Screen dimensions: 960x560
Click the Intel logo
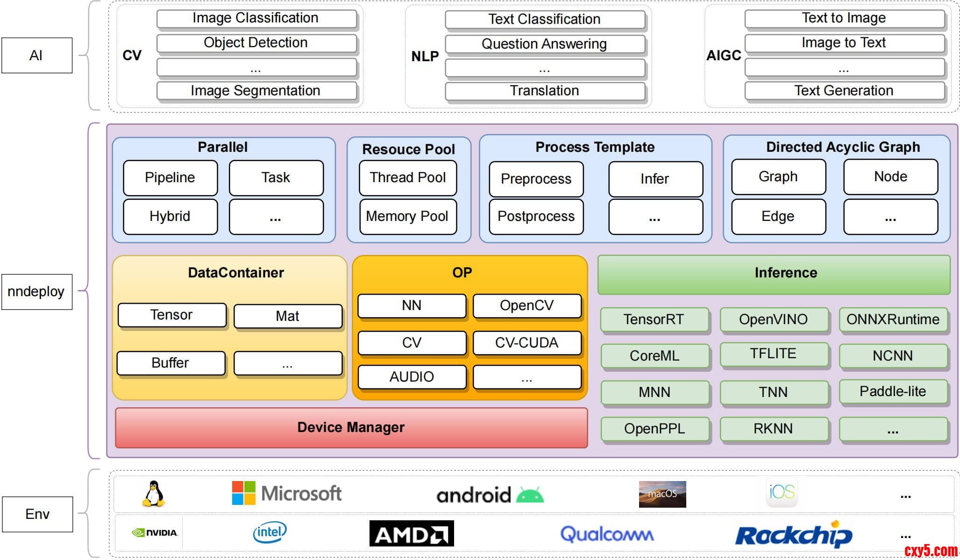tap(270, 532)
